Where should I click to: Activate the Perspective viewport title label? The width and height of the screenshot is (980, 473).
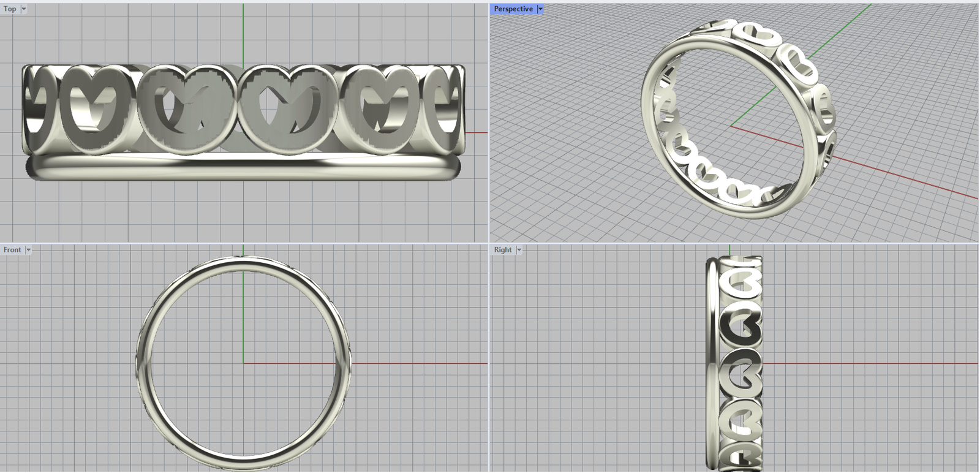point(513,9)
